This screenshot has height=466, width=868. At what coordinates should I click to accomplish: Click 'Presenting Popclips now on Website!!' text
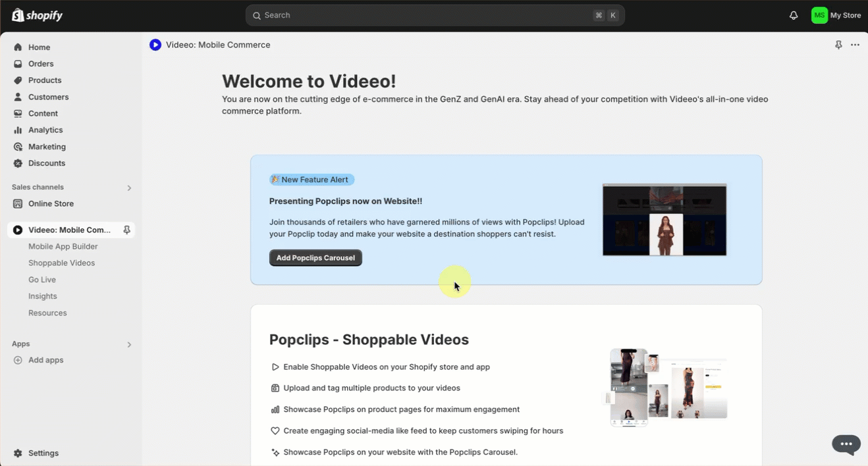click(346, 201)
